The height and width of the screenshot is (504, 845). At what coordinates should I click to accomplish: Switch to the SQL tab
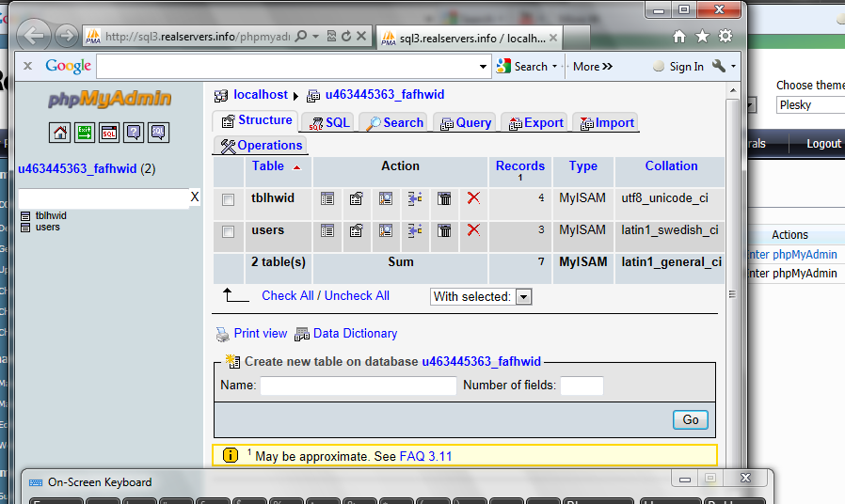pyautogui.click(x=328, y=123)
